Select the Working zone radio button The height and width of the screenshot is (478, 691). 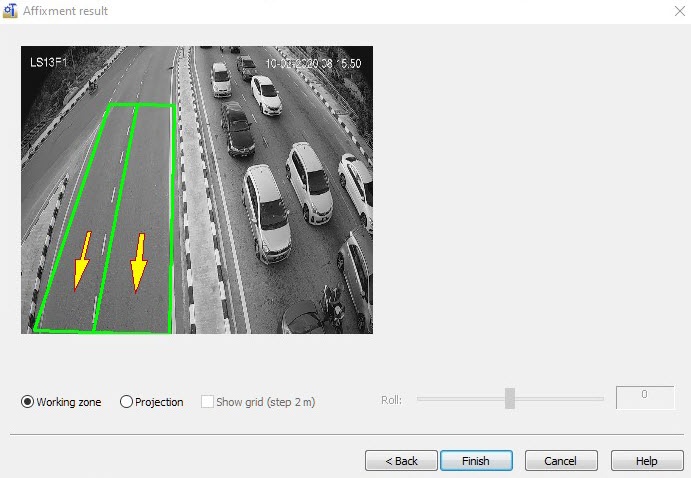(27, 402)
